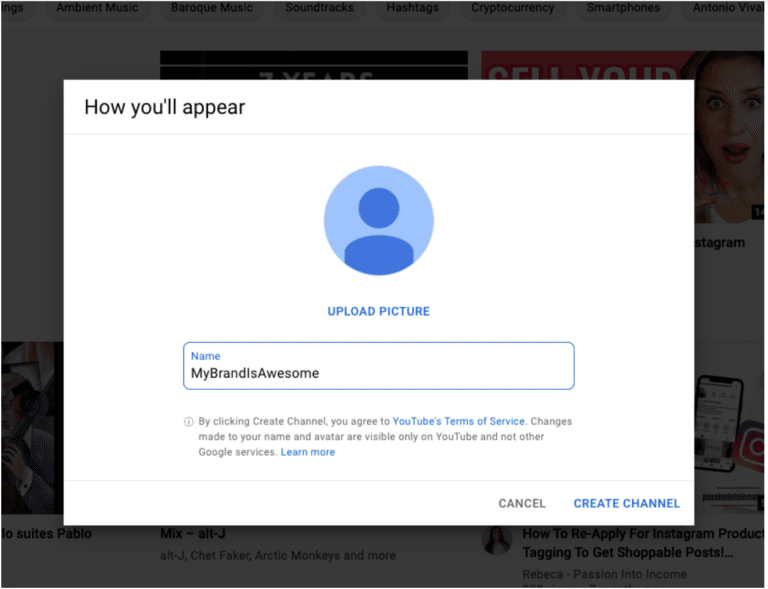Switch to the Soundtracks chip
The image size is (768, 589).
pos(320,8)
